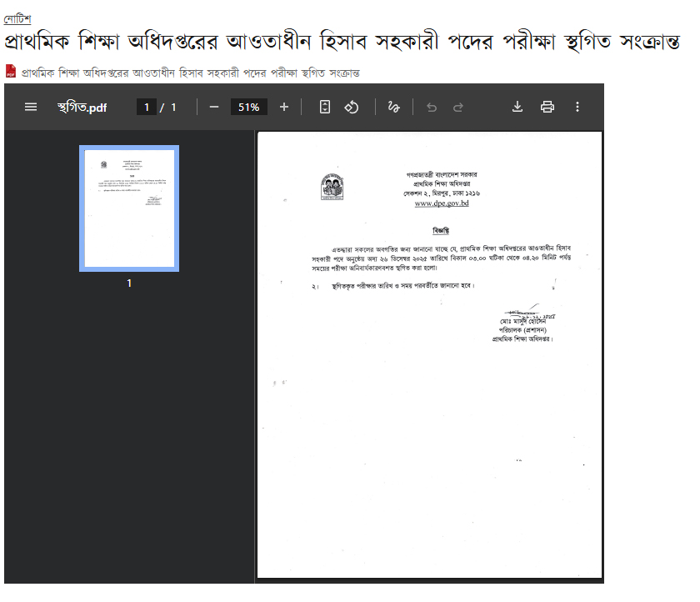Screen dimensions: 700x602
Task: Open the three-dot more actions menu
Action: [577, 107]
